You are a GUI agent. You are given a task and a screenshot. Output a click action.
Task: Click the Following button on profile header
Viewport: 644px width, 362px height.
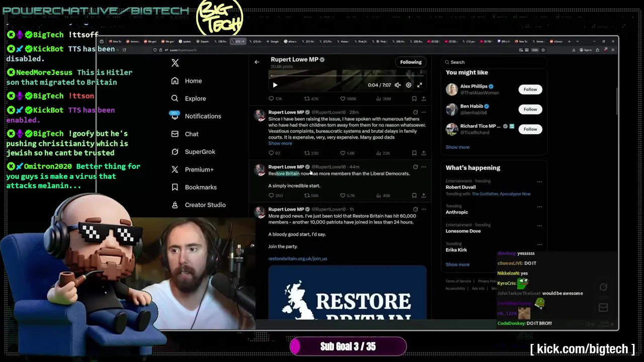coord(411,62)
